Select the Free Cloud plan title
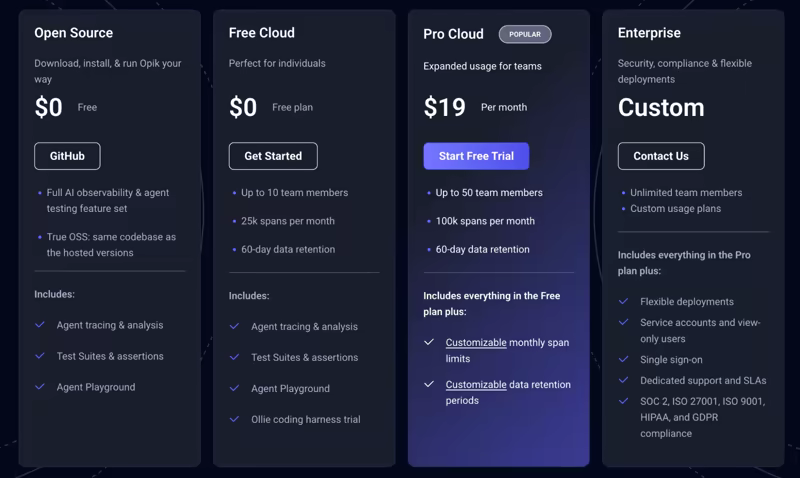The image size is (800, 478). pos(262,33)
